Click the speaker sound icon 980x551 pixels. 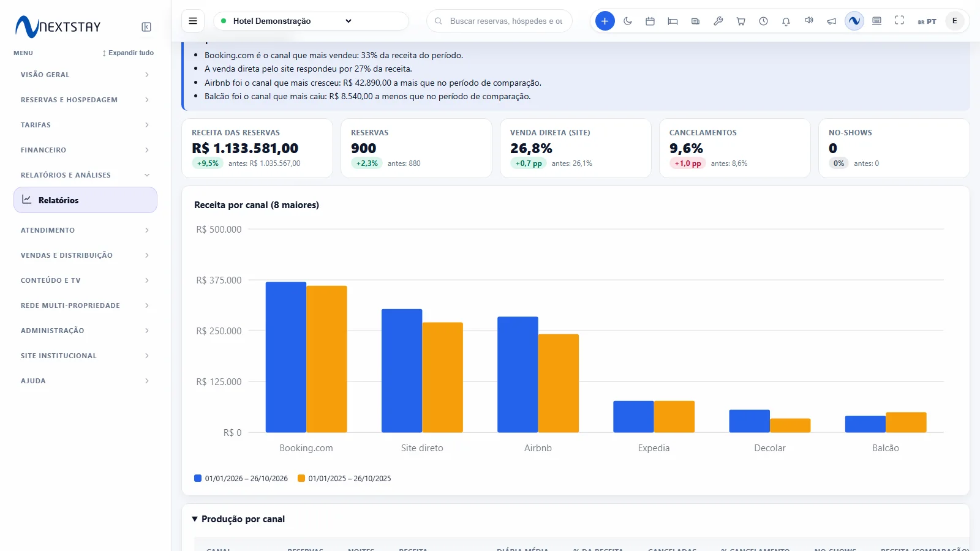(809, 21)
